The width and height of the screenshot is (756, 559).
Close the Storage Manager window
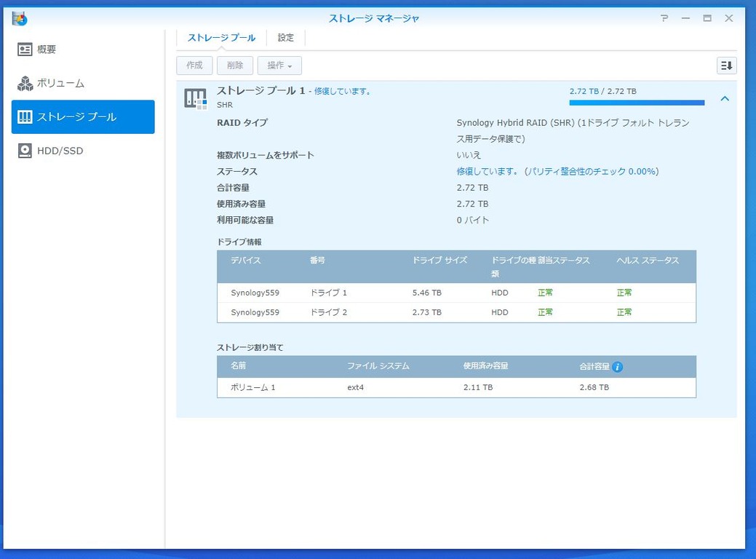click(729, 18)
